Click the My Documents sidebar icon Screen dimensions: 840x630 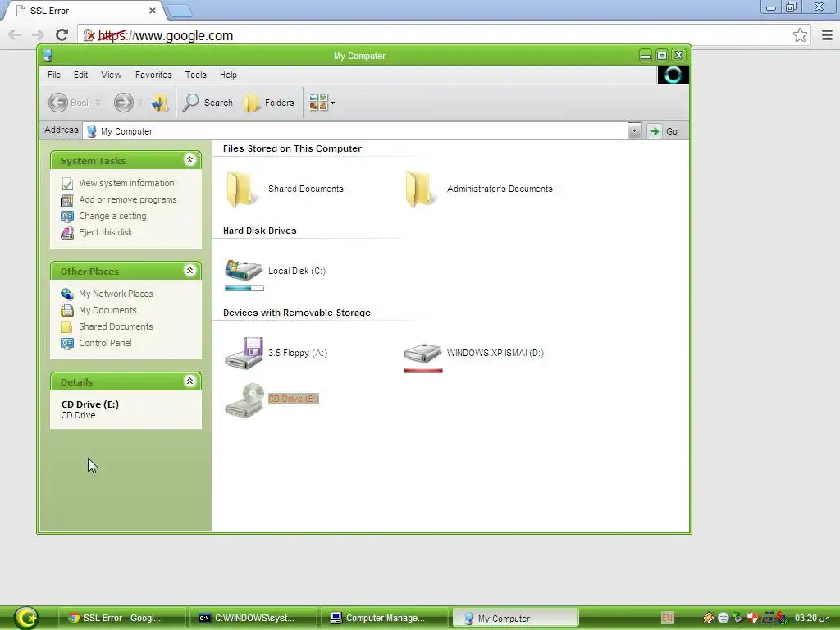coord(67,310)
